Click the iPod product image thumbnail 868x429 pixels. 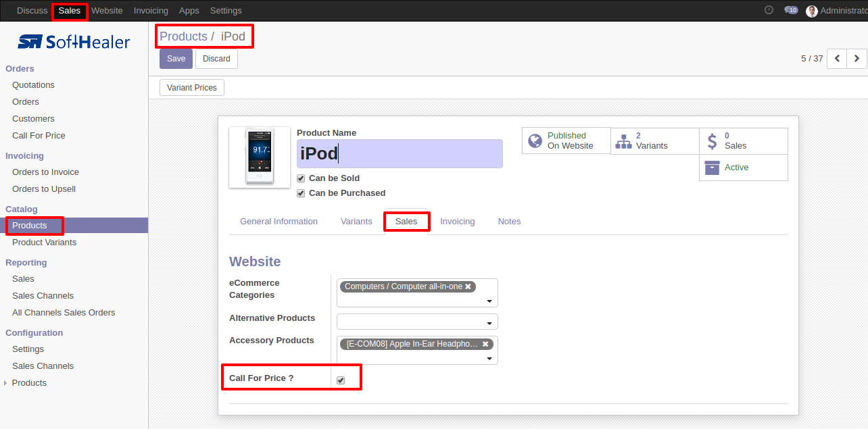[260, 157]
